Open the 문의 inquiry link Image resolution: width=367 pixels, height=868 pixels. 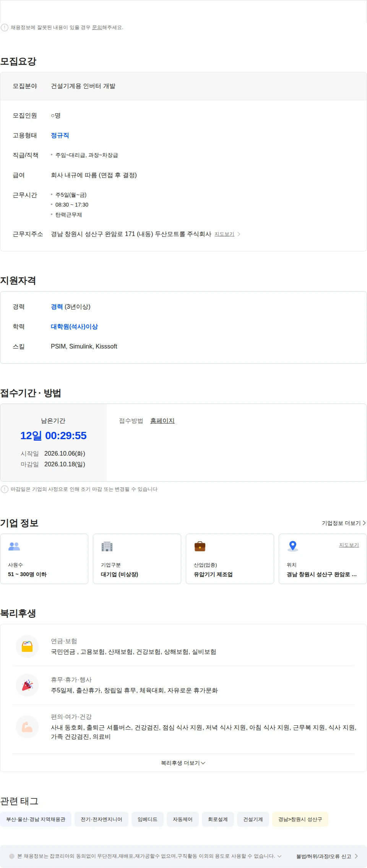(97, 28)
